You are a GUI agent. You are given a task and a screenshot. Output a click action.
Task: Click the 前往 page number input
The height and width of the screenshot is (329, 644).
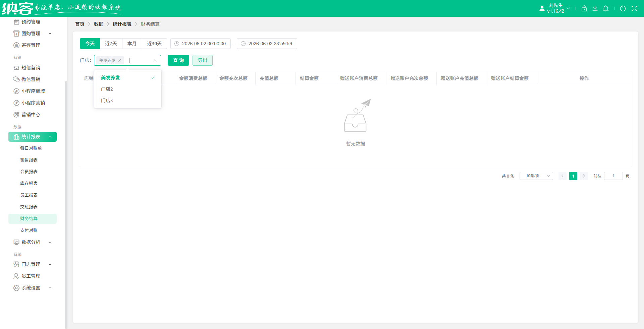click(613, 176)
